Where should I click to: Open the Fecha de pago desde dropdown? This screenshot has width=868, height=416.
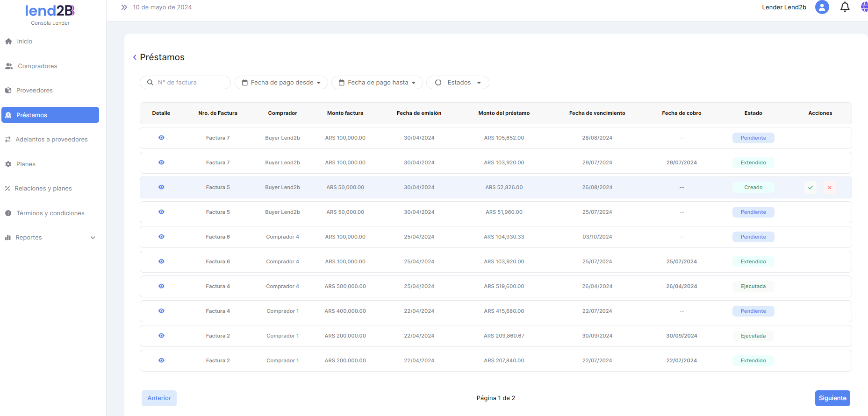[x=281, y=83]
